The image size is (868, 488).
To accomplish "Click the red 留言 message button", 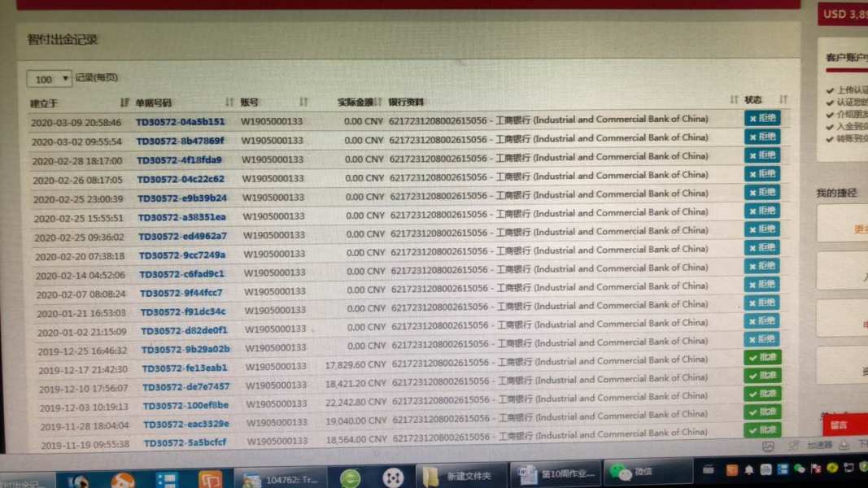I will (845, 425).
